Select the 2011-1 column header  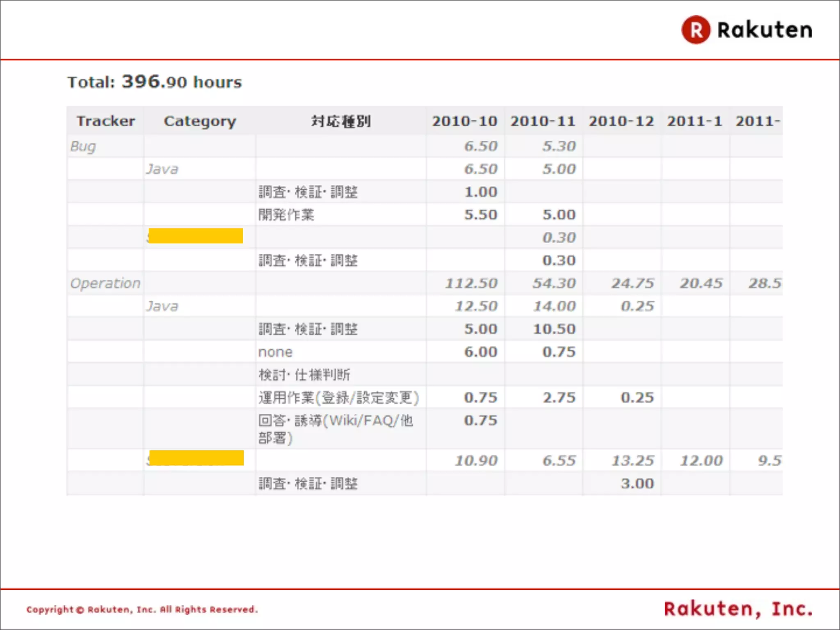click(x=694, y=121)
